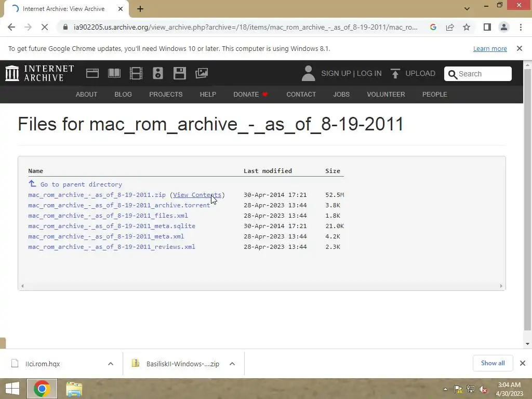Click the LOG IN link
This screenshot has height=399, width=532.
tap(369, 73)
